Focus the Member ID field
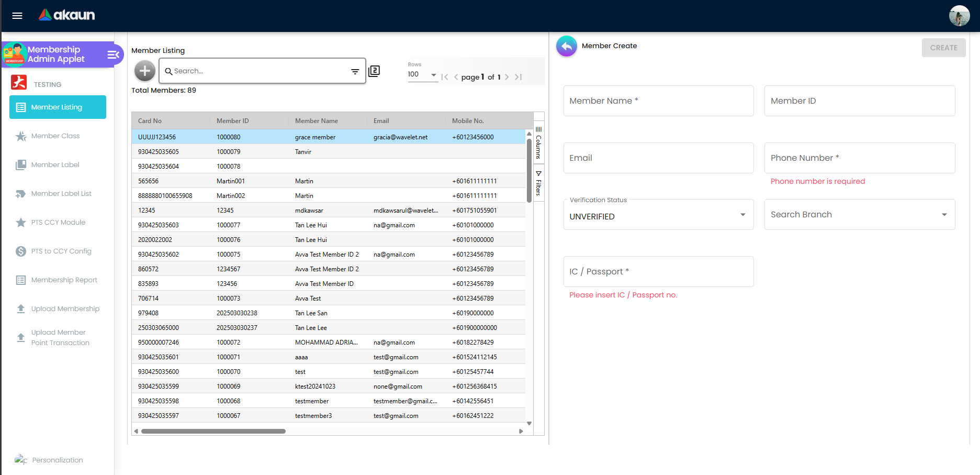Image resolution: width=980 pixels, height=475 pixels. click(860, 101)
